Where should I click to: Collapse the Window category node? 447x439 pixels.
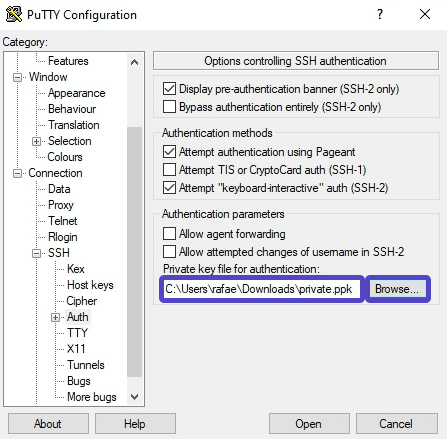[17, 77]
